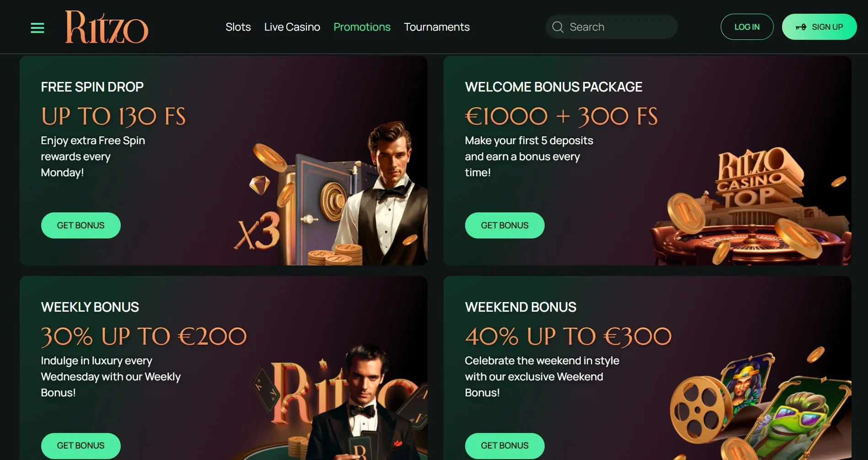Open the hamburger menu icon
Screen dimensions: 868x460
tap(38, 27)
